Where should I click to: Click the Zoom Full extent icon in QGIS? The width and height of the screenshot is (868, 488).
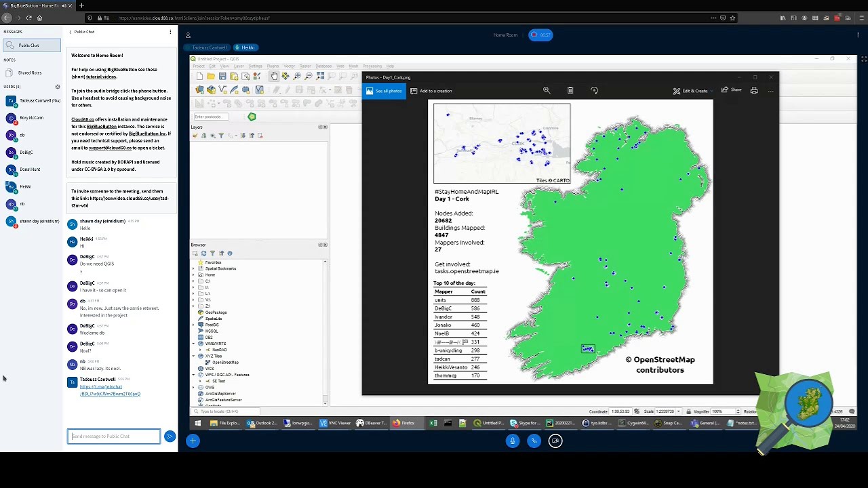(320, 77)
